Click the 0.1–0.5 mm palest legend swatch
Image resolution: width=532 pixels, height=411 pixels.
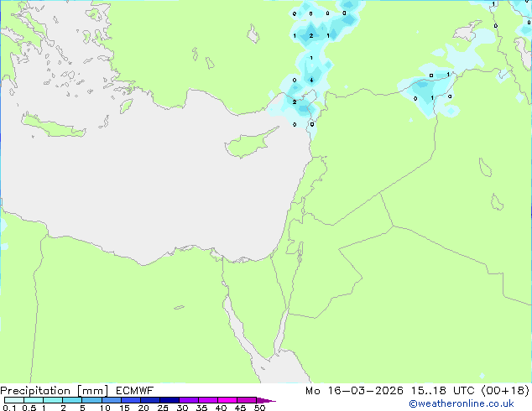coord(14,400)
